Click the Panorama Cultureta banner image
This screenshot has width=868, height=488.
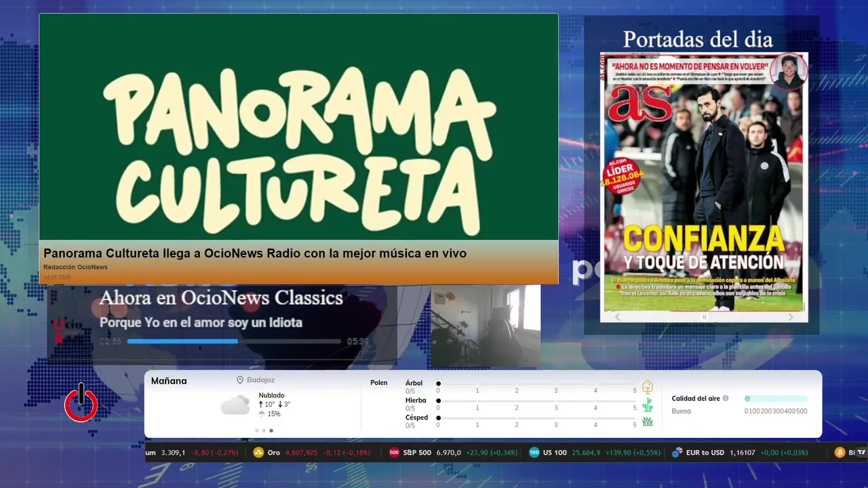[x=298, y=127]
